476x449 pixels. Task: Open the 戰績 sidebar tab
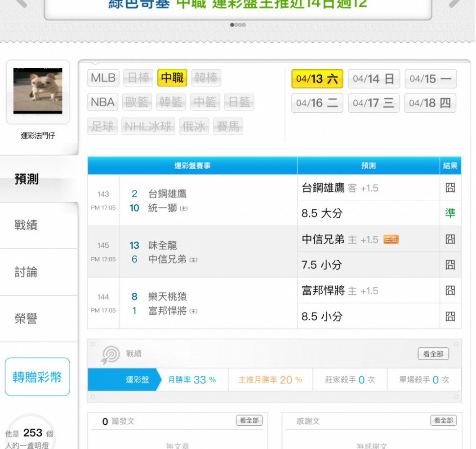pos(39,225)
